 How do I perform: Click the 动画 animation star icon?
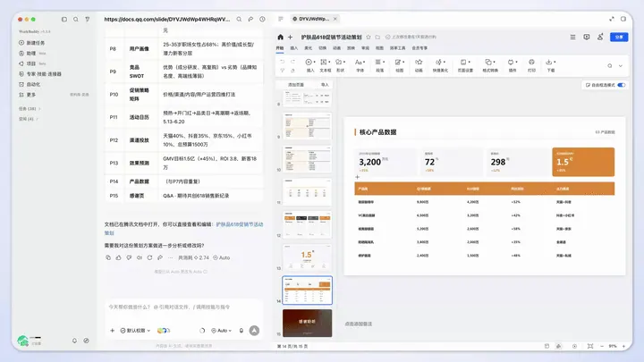click(419, 62)
